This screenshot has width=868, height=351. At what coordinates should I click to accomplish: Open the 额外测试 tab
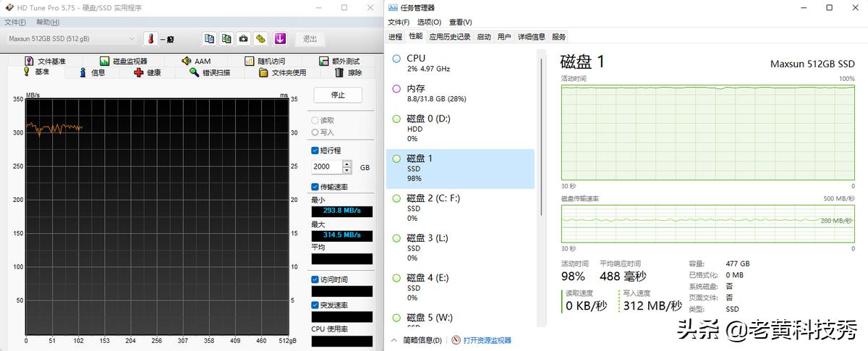tap(339, 62)
